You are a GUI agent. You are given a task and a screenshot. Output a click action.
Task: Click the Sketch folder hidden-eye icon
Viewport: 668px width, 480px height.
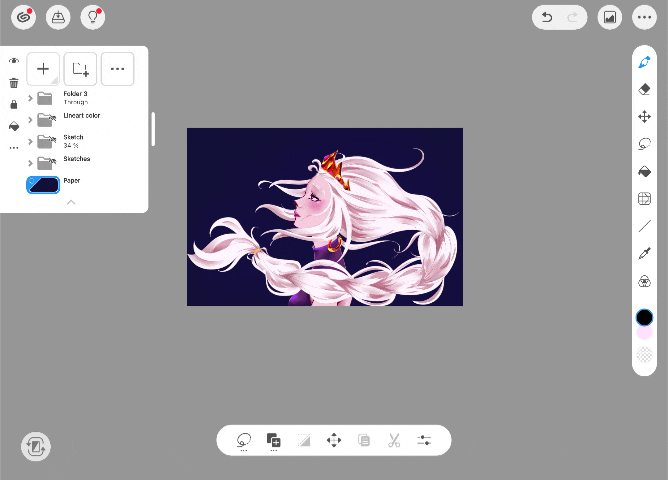point(53,138)
